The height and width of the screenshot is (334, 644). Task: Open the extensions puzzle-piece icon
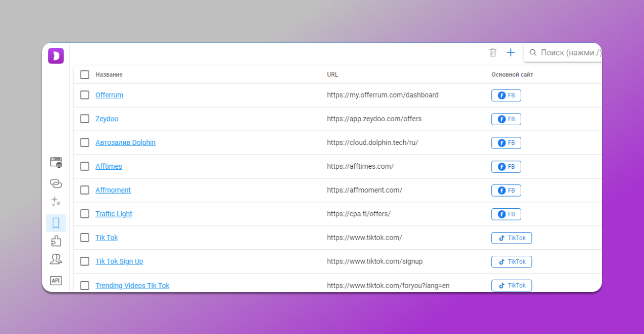tap(56, 241)
